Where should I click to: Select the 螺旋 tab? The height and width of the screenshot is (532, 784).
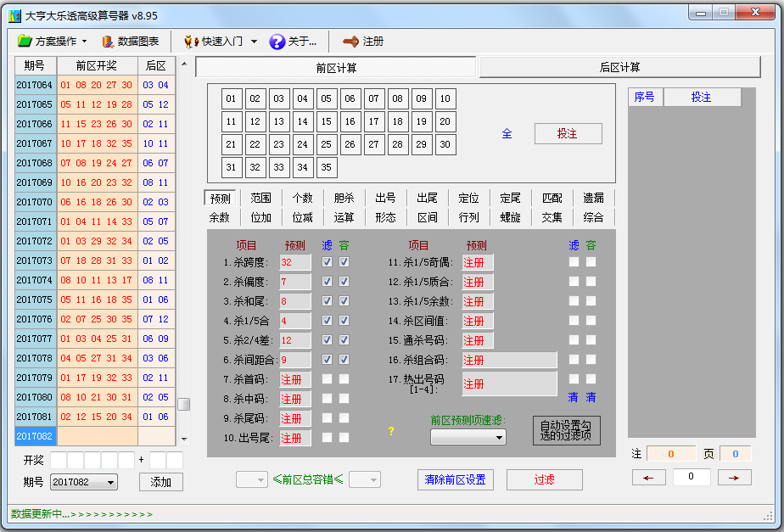510,217
